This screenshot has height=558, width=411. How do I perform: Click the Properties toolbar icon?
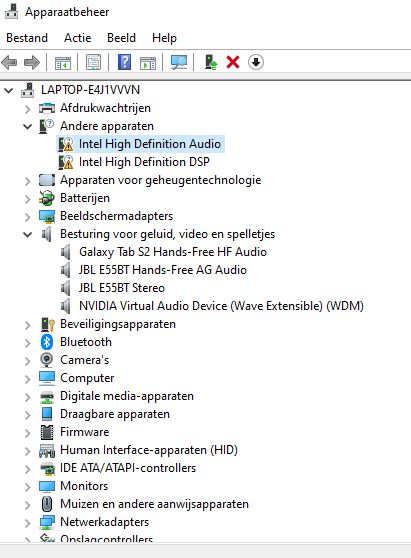[94, 63]
